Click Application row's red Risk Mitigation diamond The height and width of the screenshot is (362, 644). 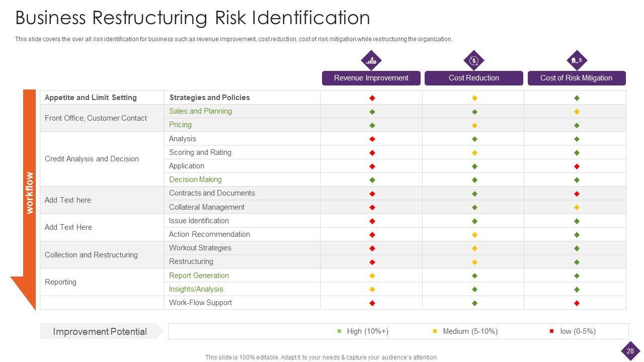tap(577, 166)
